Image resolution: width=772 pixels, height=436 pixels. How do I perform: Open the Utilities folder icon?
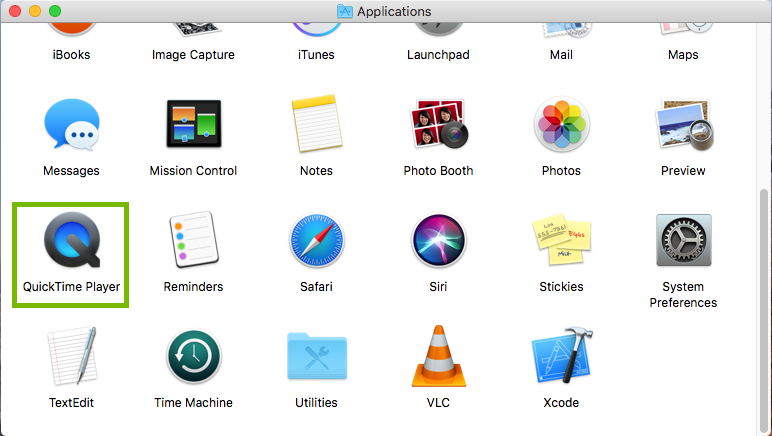click(317, 356)
